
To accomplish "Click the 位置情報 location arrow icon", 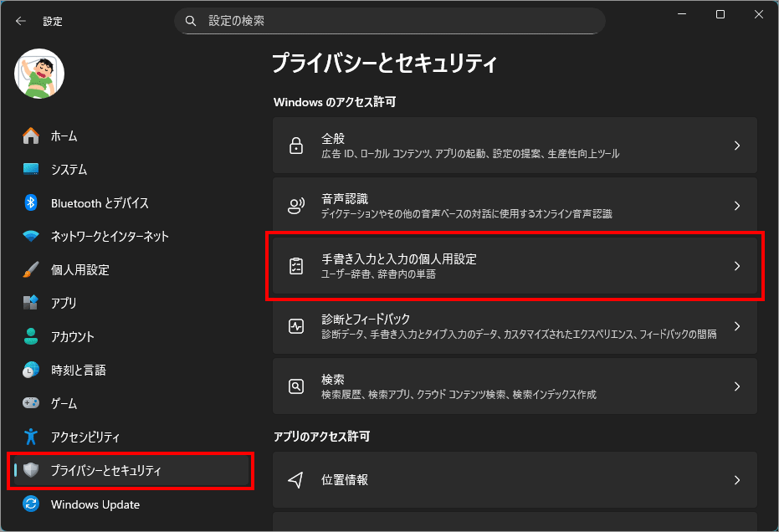I will (296, 480).
